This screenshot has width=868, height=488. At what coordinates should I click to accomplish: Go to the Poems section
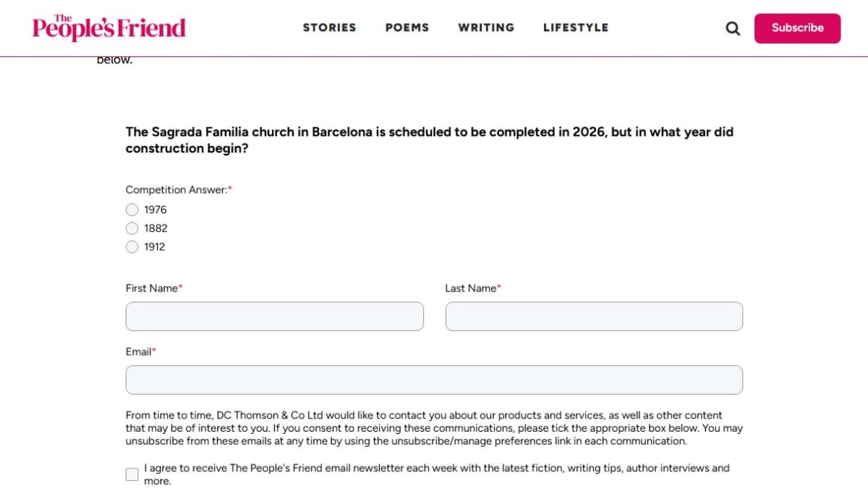[x=407, y=27]
